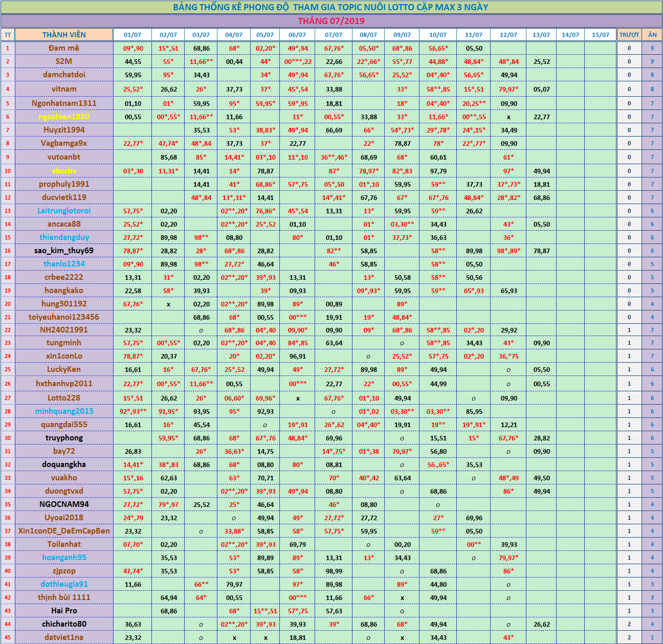663x644 pixels.
Task: Click member name crbee2222
Action: coord(64,277)
